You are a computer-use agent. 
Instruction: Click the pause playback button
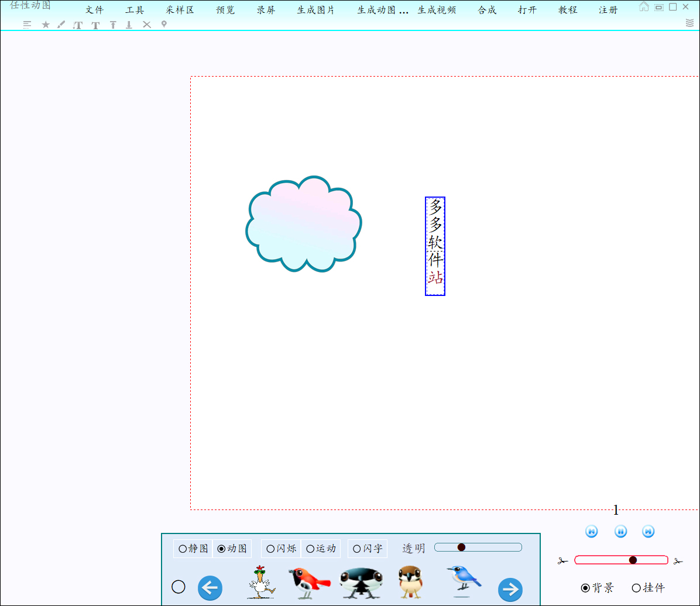[620, 532]
